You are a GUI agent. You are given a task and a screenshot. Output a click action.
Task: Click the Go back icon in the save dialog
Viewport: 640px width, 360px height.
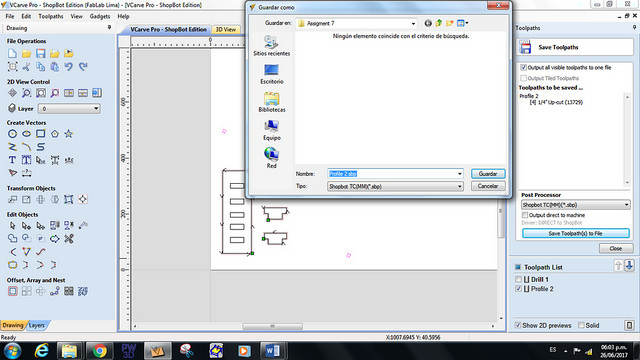tap(428, 23)
